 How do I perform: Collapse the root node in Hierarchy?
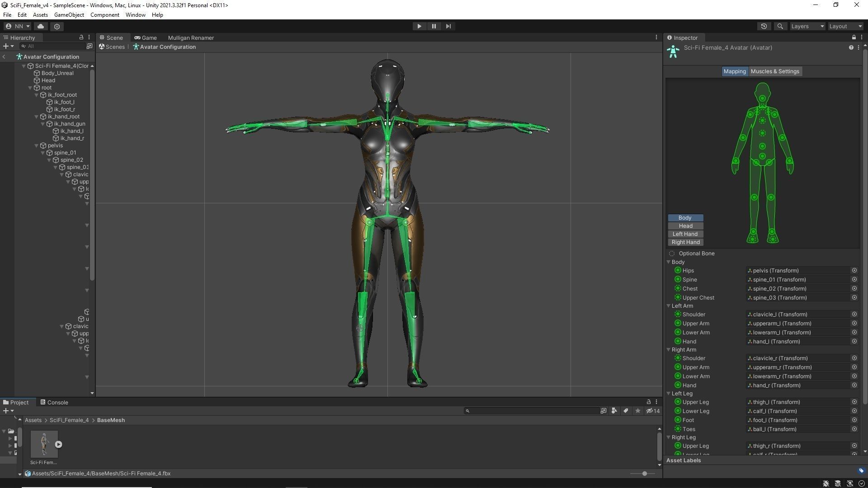[30, 88]
